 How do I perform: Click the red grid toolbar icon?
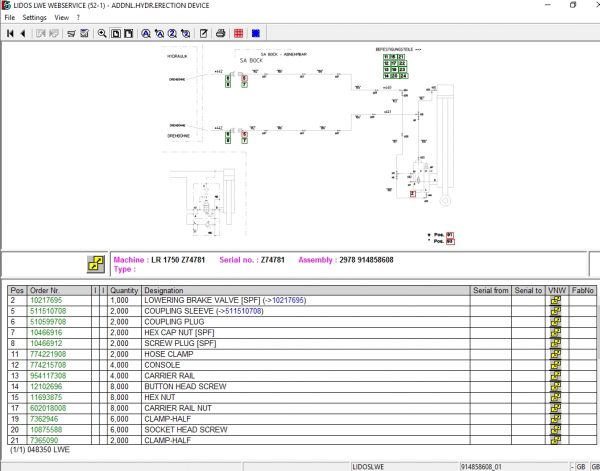coord(238,33)
